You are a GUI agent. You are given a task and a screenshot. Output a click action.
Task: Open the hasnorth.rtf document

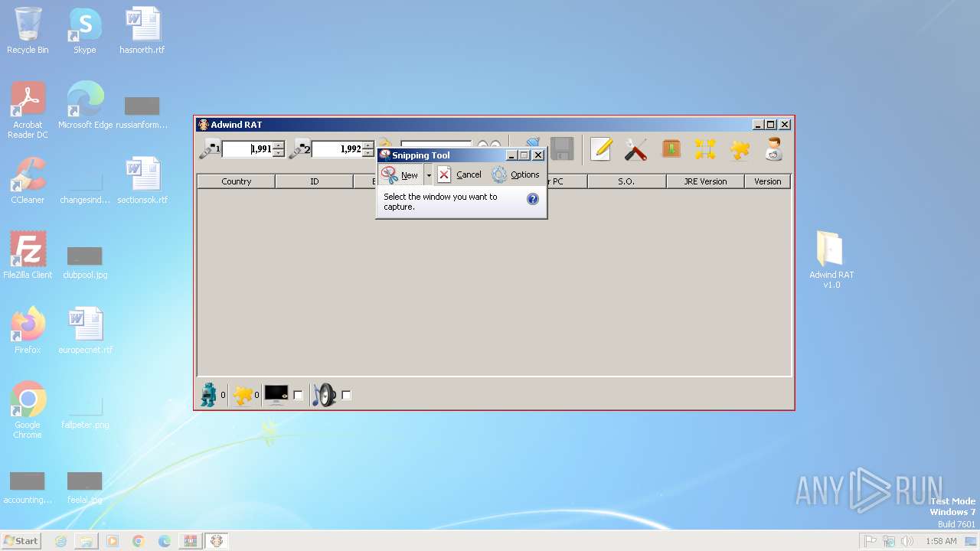click(x=142, y=31)
